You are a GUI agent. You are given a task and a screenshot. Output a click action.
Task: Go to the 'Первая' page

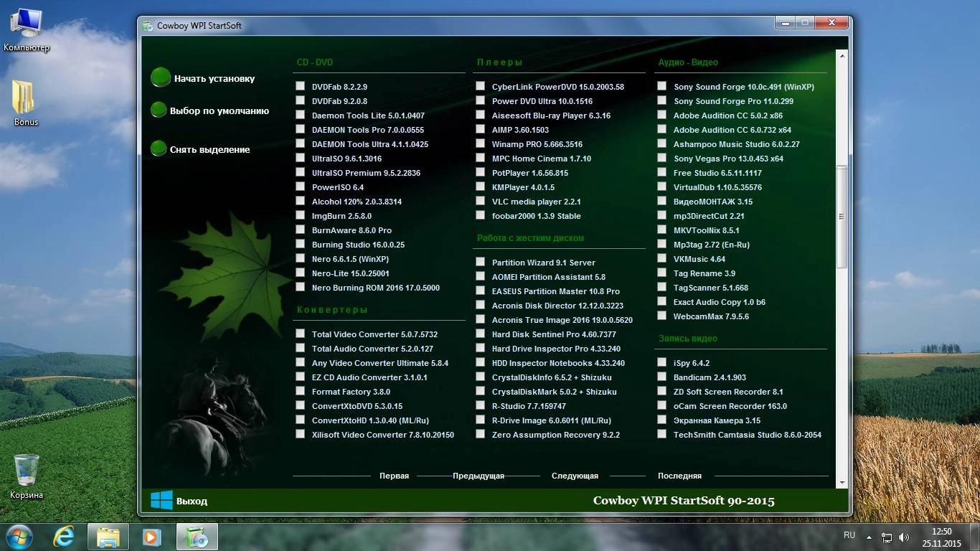click(394, 476)
